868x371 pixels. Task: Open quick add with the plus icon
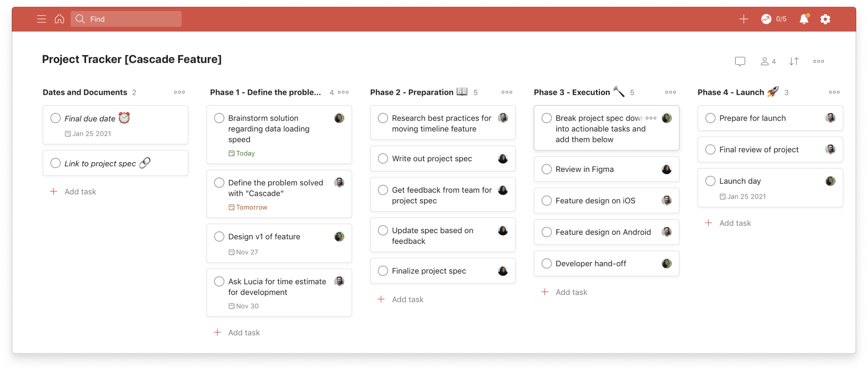pyautogui.click(x=743, y=18)
